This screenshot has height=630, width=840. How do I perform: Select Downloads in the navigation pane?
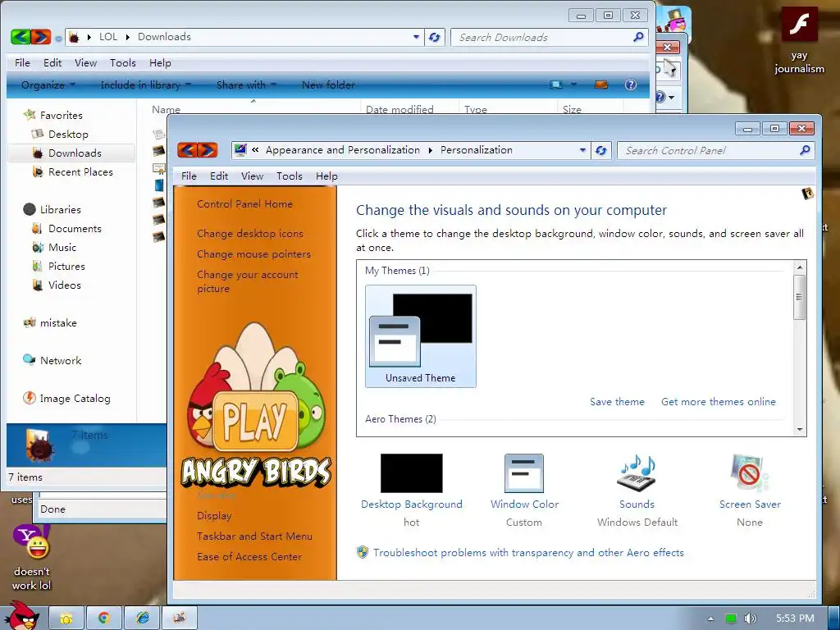pos(75,153)
